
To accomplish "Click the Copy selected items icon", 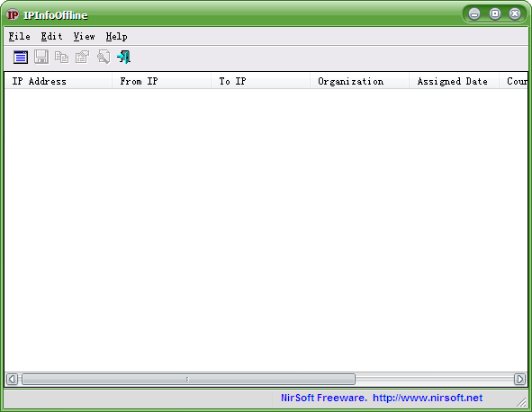I will pos(62,57).
